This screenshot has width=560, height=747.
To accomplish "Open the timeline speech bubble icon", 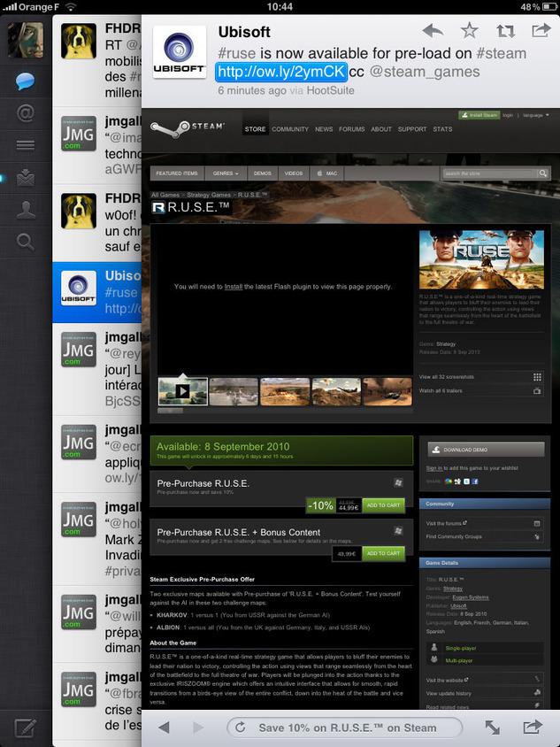I will tap(26, 81).
